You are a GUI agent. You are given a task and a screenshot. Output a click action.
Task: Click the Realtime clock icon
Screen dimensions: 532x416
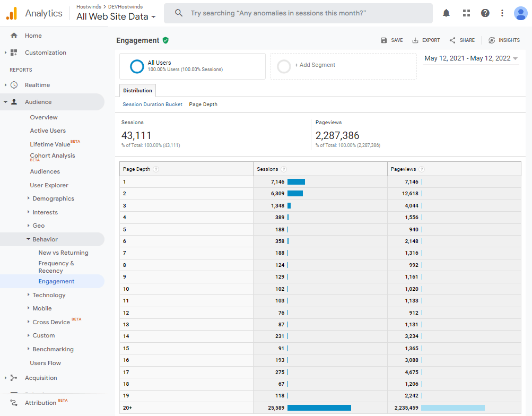point(14,85)
